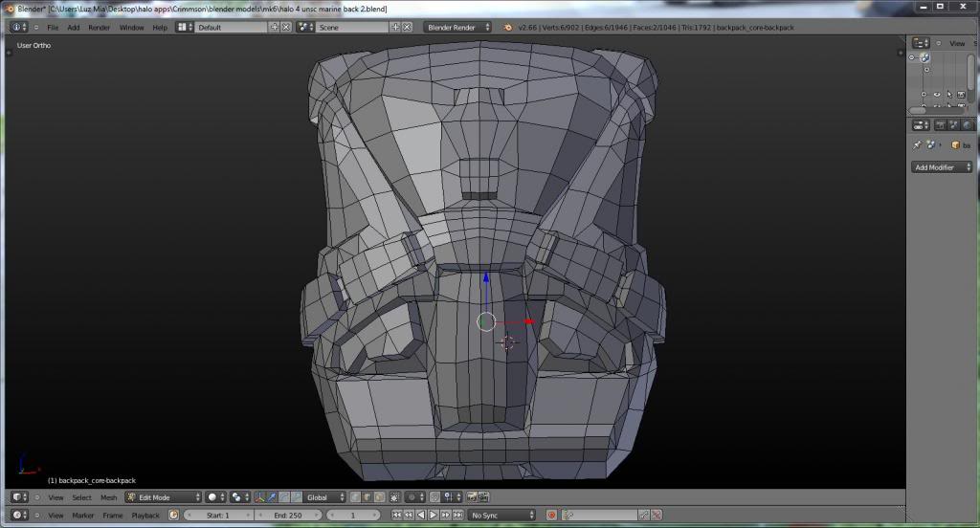Open the Mesh menu in viewport header

click(x=109, y=497)
